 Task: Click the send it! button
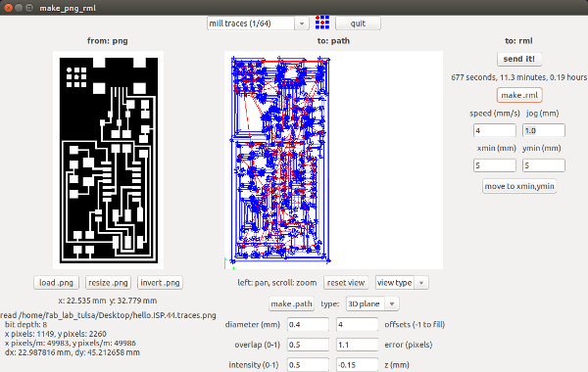click(519, 59)
